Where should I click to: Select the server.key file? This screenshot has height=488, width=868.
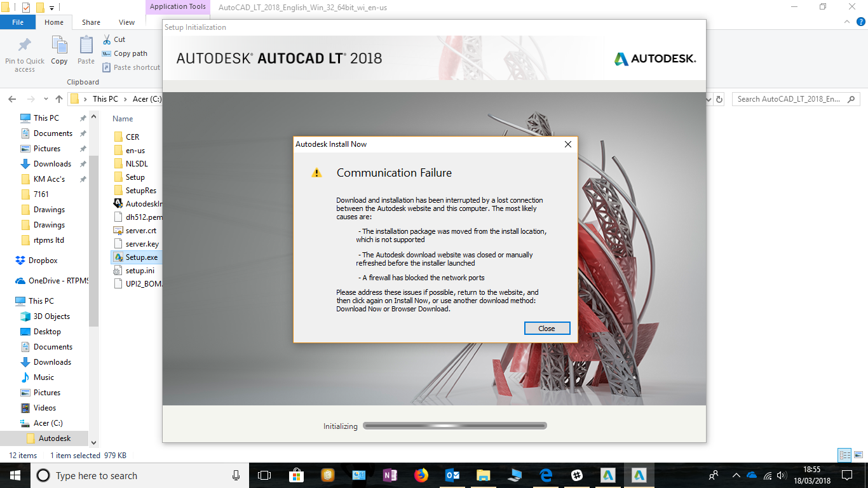[142, 244]
